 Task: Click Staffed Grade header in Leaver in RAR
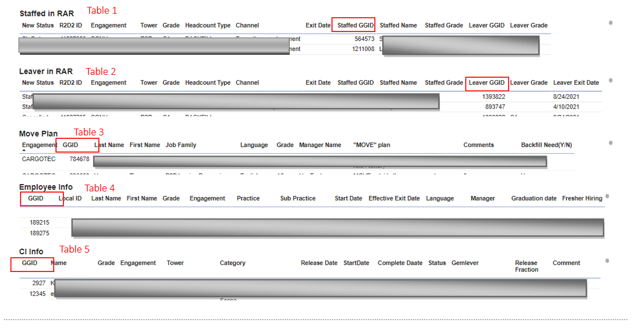coord(444,83)
